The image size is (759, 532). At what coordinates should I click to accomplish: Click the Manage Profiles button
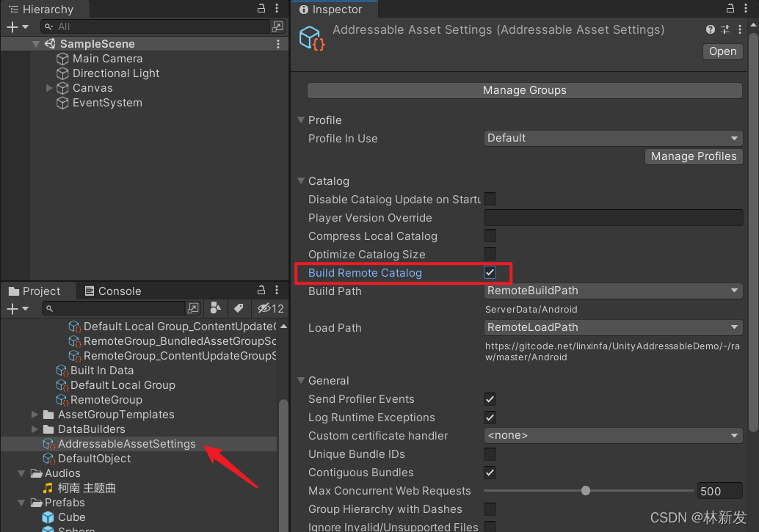point(694,156)
